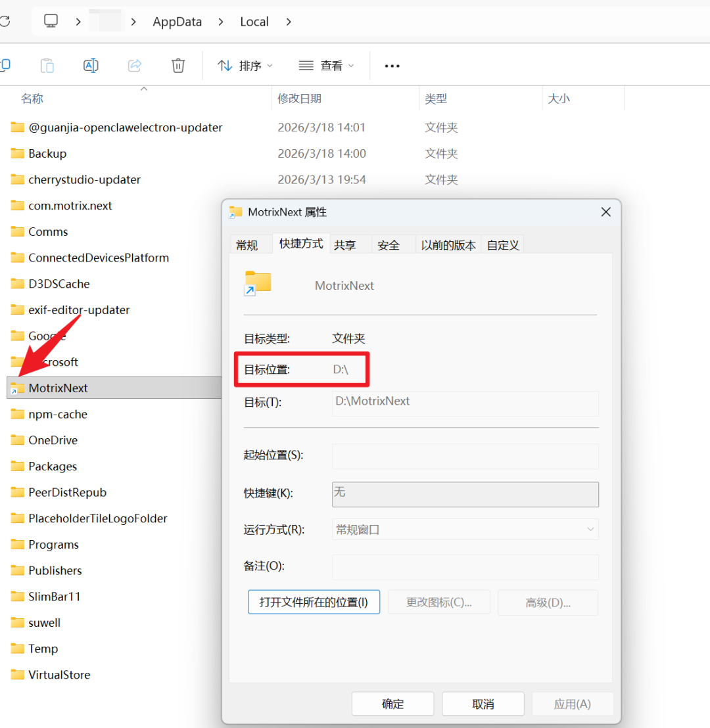Click the Delete (trash) icon in the toolbar
Screen dimensions: 710x728
pyautogui.click(x=177, y=65)
